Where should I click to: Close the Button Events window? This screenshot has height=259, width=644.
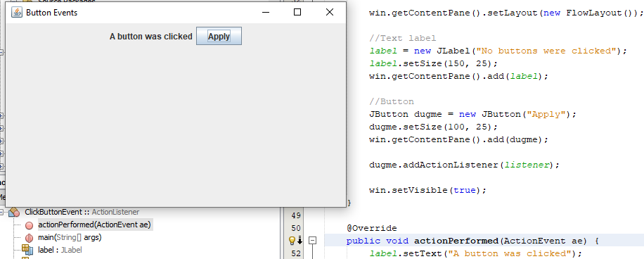pos(330,13)
